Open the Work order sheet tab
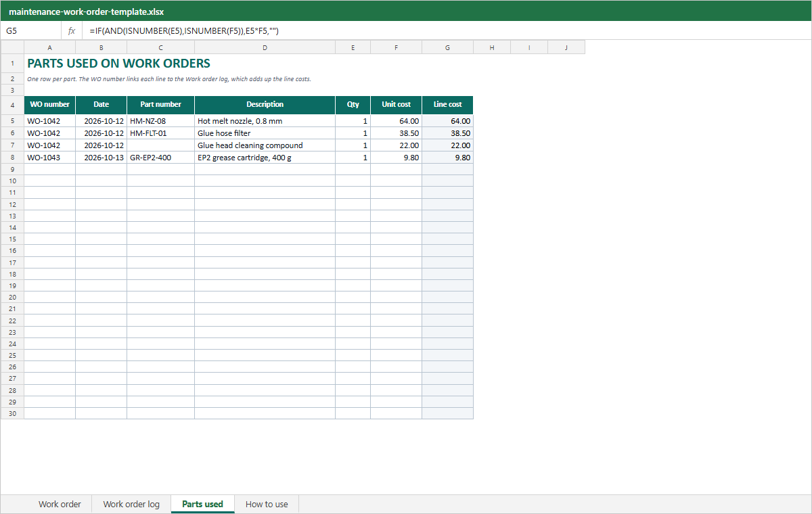This screenshot has height=514, width=812. click(x=60, y=504)
